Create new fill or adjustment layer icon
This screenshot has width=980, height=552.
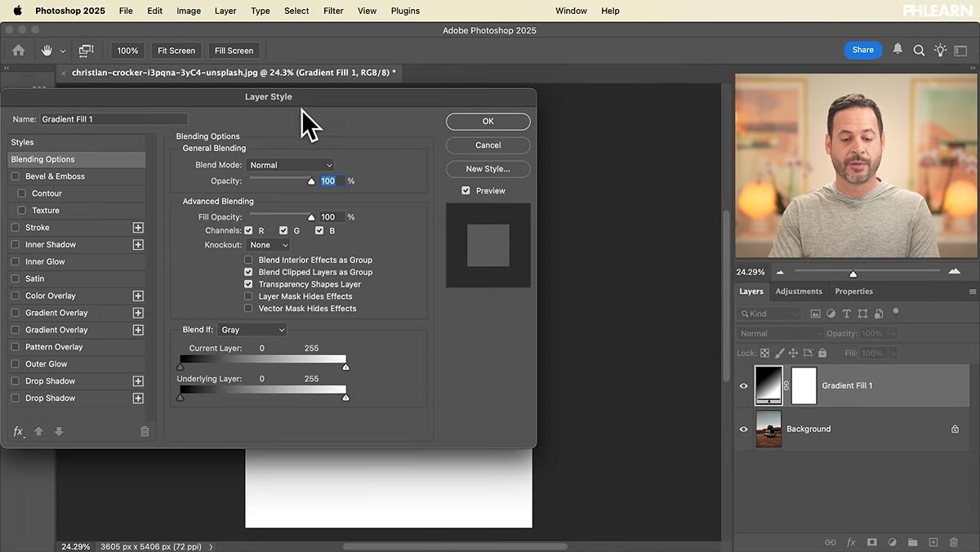[x=893, y=542]
